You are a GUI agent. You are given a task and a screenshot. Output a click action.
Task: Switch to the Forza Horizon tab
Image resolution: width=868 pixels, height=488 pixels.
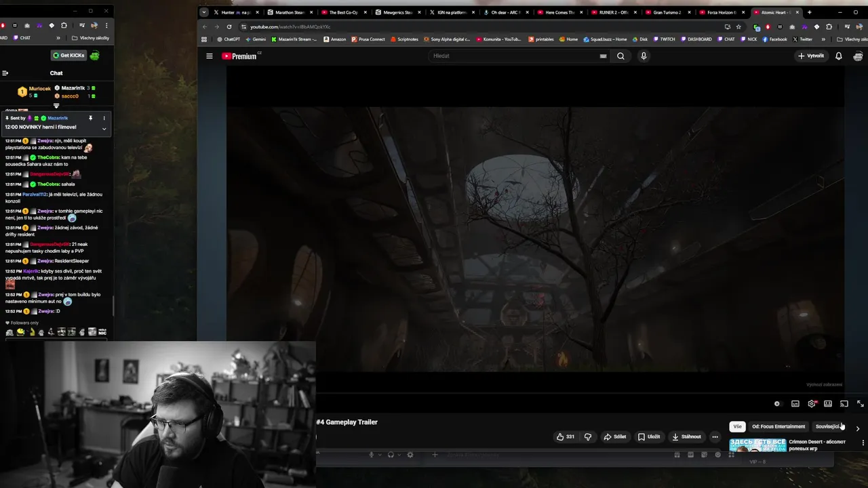point(721,12)
